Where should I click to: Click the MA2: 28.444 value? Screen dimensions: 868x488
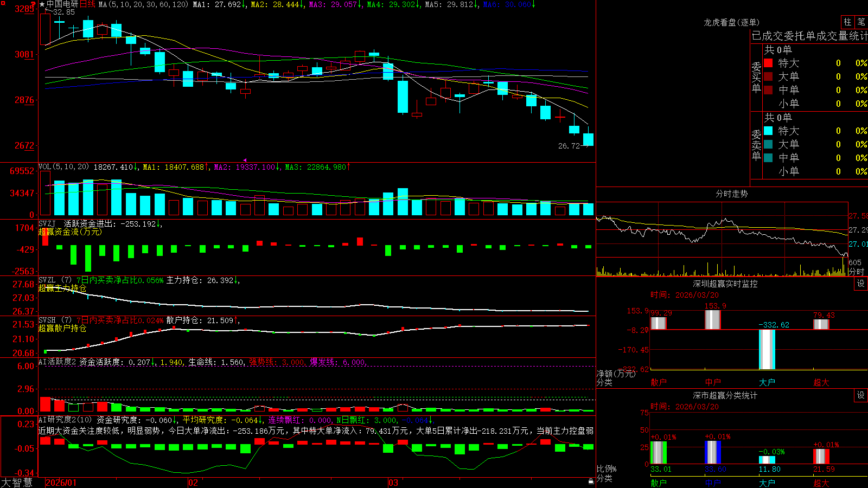click(277, 4)
